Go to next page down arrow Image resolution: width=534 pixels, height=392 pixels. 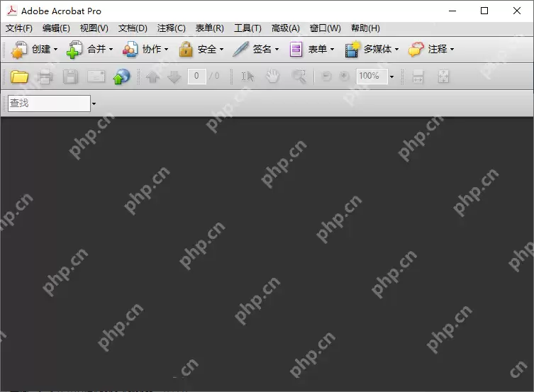pyautogui.click(x=174, y=77)
